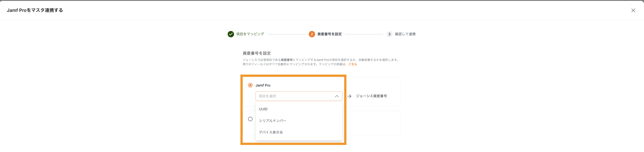Viewport: 644px width, 152px height.
Task: Click the step 3 number circle
Action: (389, 34)
